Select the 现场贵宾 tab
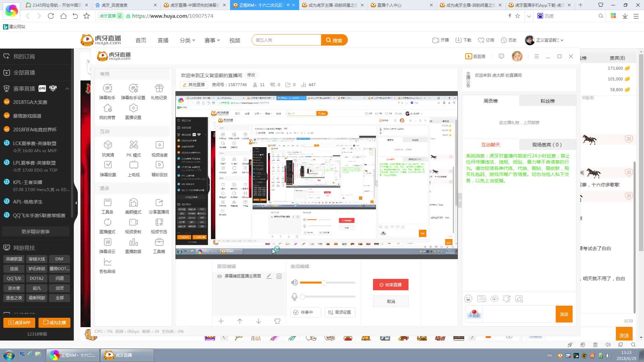 (x=547, y=145)
